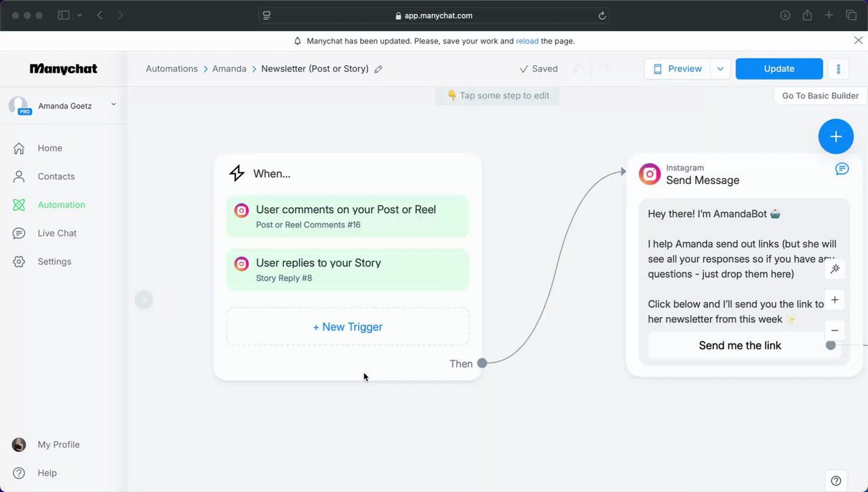Click the Tap some step to edit hint
This screenshot has height=492, width=868.
(x=498, y=96)
